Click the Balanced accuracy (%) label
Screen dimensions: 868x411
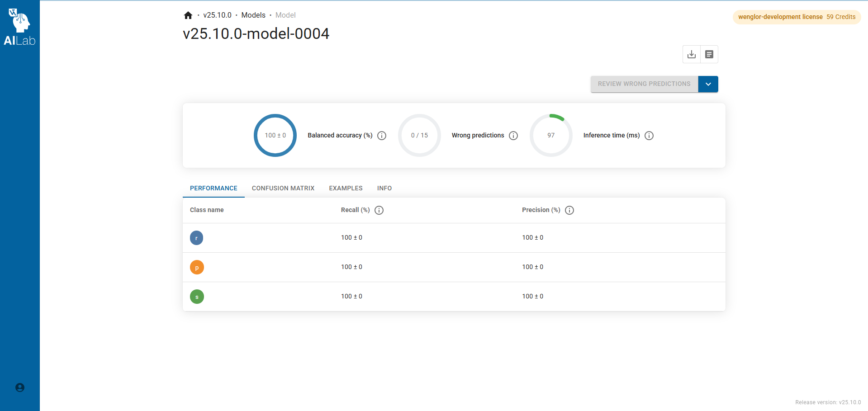pyautogui.click(x=340, y=136)
